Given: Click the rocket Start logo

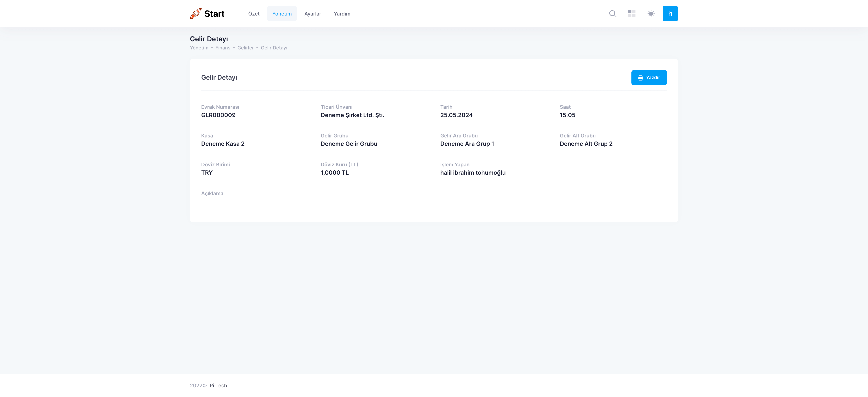Looking at the screenshot, I should [x=196, y=14].
